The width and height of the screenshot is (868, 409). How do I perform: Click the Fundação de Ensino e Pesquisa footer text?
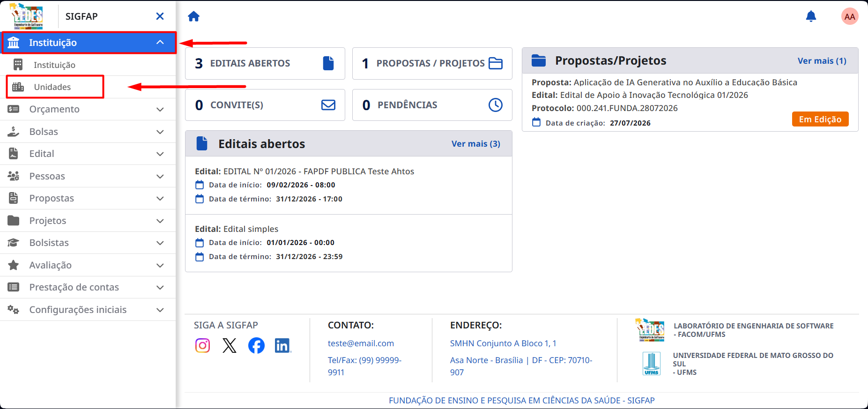522,401
